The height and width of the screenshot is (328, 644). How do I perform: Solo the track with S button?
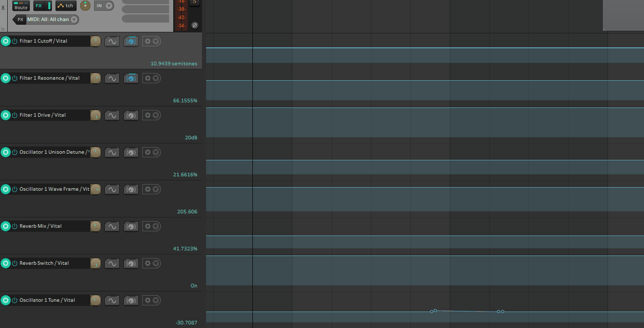coord(194,2)
